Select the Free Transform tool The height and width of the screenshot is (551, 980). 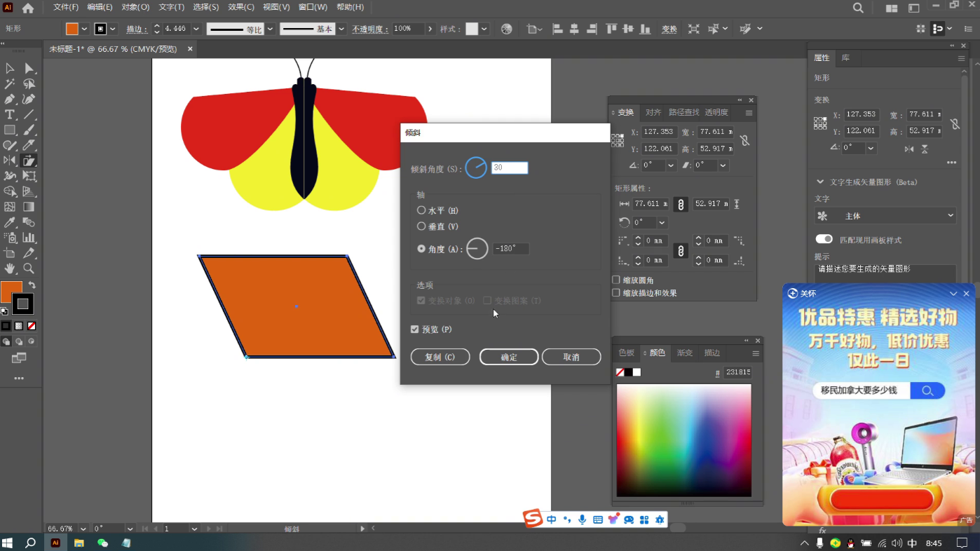29,176
